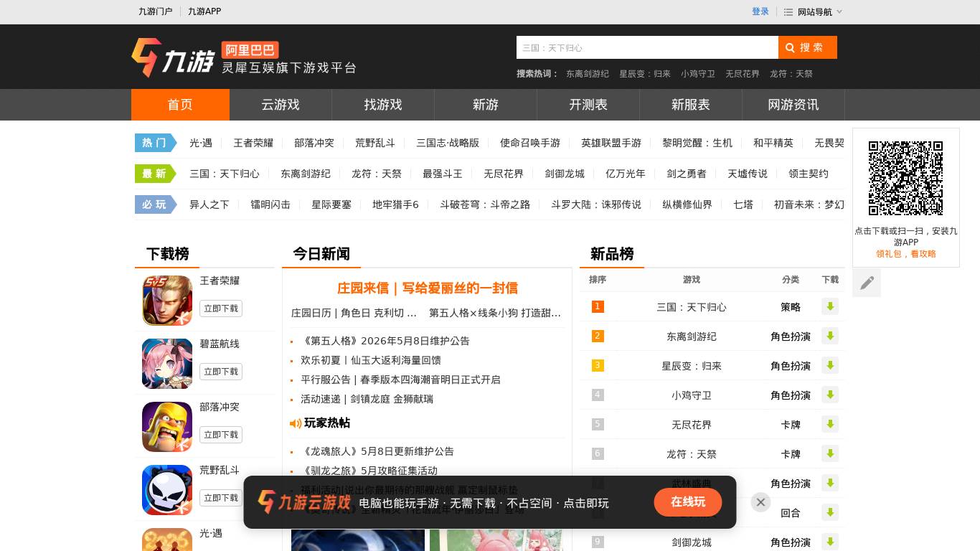Click the 九游云游戏 banner logo
Viewport: 980px width, 551px height.
click(304, 501)
